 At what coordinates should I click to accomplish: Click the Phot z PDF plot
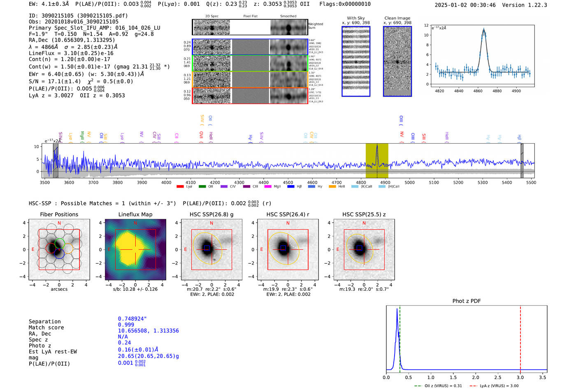pos(467,339)
